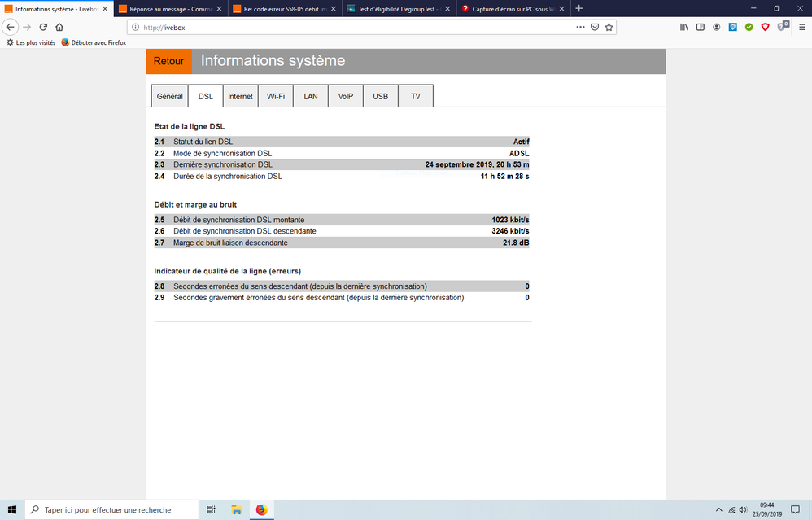Viewport: 812px width, 520px height.
Task: Show site information icon in address bar
Action: coord(135,28)
